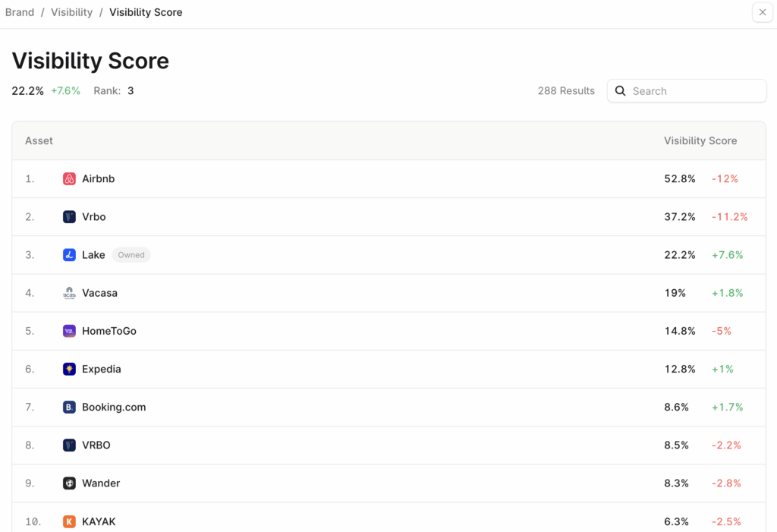Sort by Visibility Score column header

coord(700,140)
